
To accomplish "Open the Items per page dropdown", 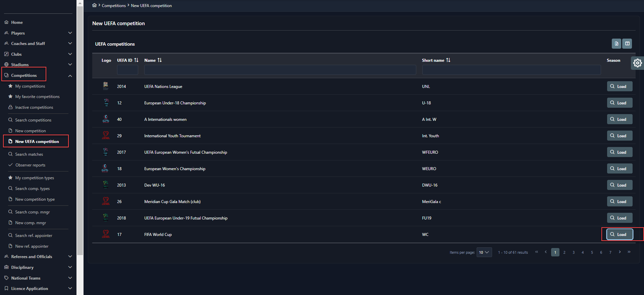I will pyautogui.click(x=484, y=252).
